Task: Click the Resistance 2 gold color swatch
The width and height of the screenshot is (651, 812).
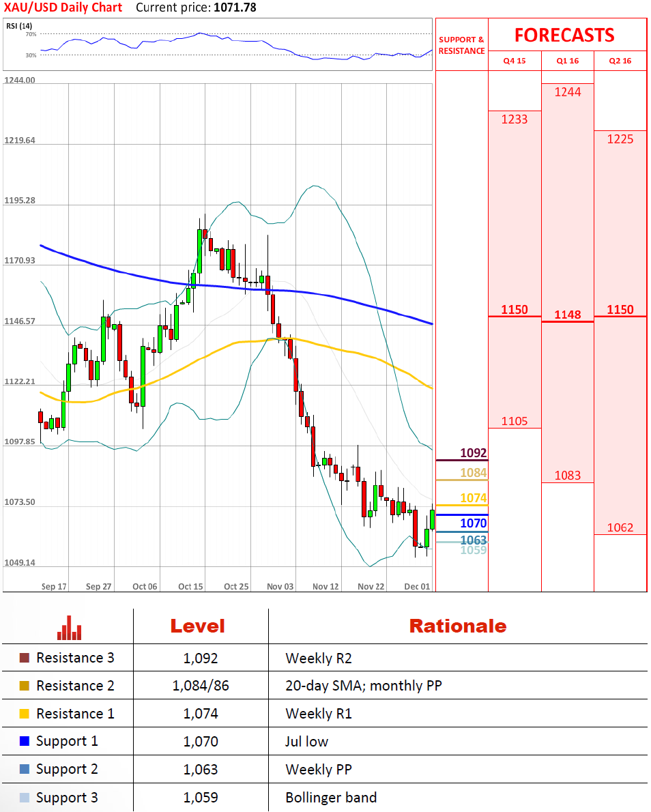Action: click(25, 686)
